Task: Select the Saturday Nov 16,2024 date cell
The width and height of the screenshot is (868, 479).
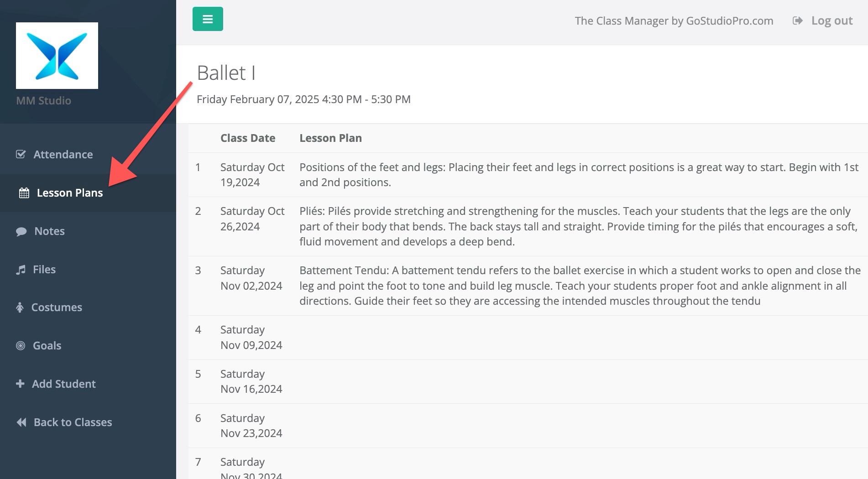Action: coord(252,381)
